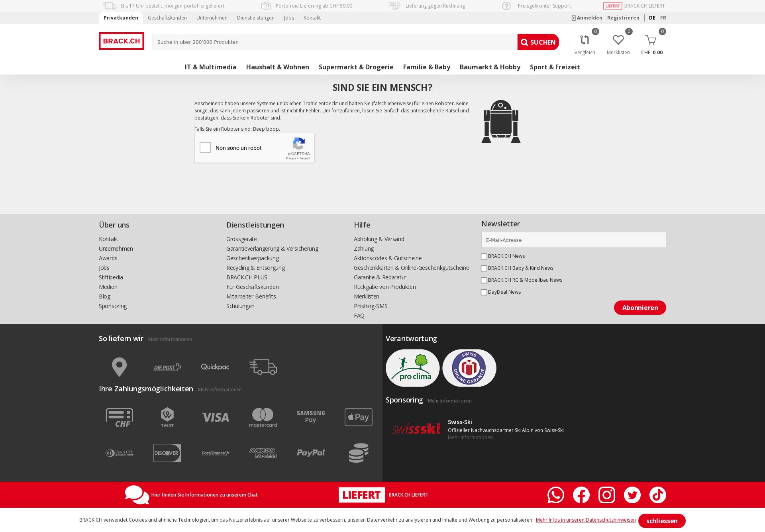Open the shopping cart icon
The image size is (765, 532).
[x=651, y=40]
